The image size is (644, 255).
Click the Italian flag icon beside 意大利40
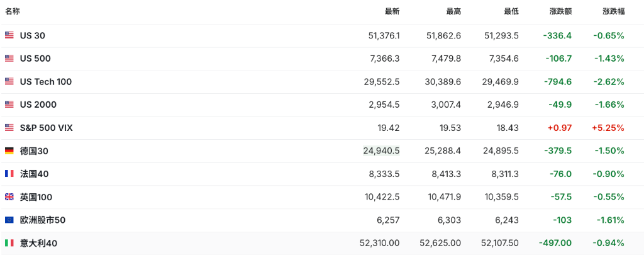9,243
